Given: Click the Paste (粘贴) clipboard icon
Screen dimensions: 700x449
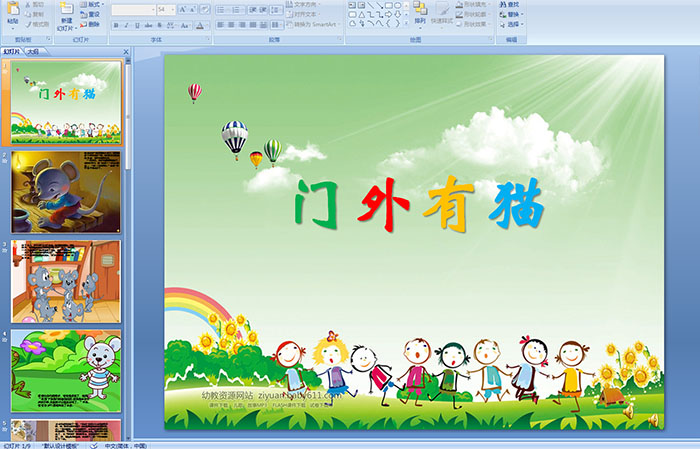Looking at the screenshot, I should point(13,10).
